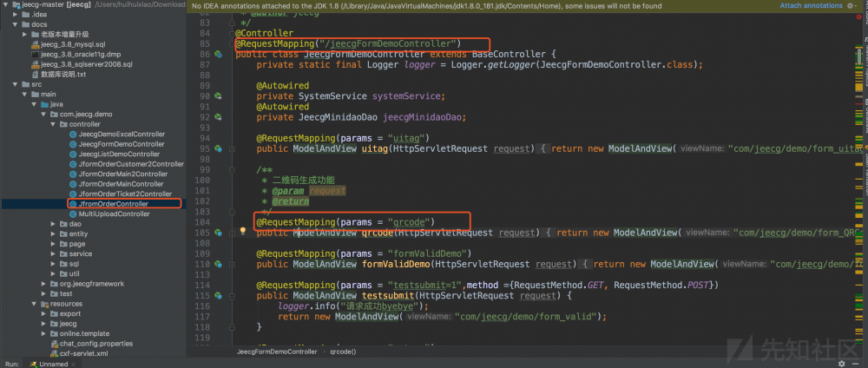Viewport: 868px width, 368px height.
Task: Select JeecgListDemoController in project tree
Action: 119,154
